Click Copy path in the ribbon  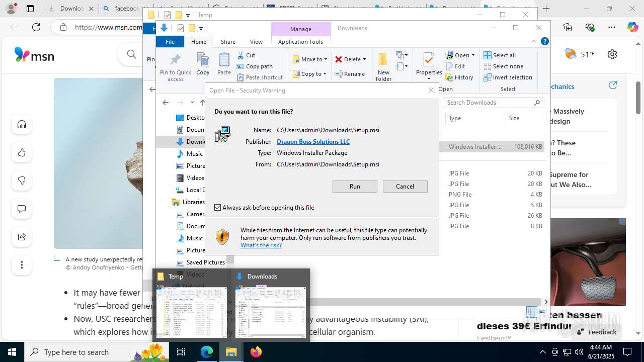coord(255,66)
